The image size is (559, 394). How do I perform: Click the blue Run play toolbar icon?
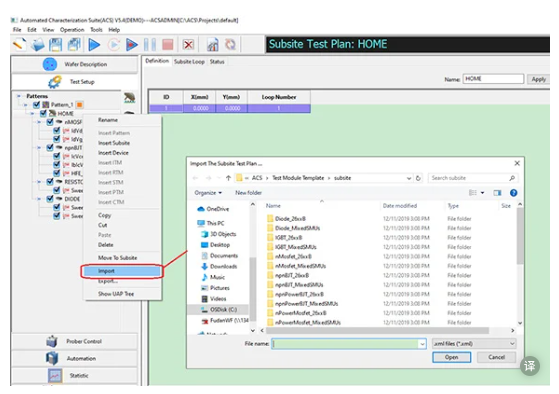(x=94, y=45)
